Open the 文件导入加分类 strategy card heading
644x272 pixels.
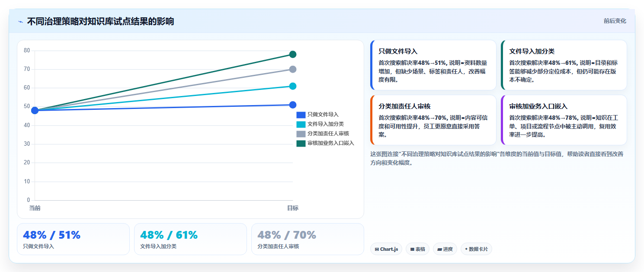(532, 51)
